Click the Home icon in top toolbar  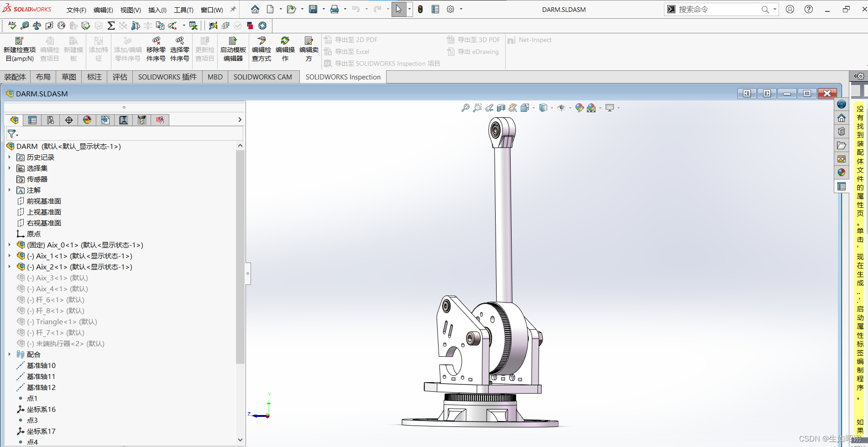(255, 9)
